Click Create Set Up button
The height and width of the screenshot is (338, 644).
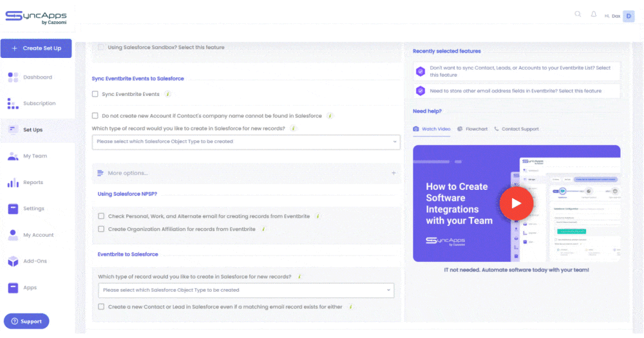pos(36,48)
